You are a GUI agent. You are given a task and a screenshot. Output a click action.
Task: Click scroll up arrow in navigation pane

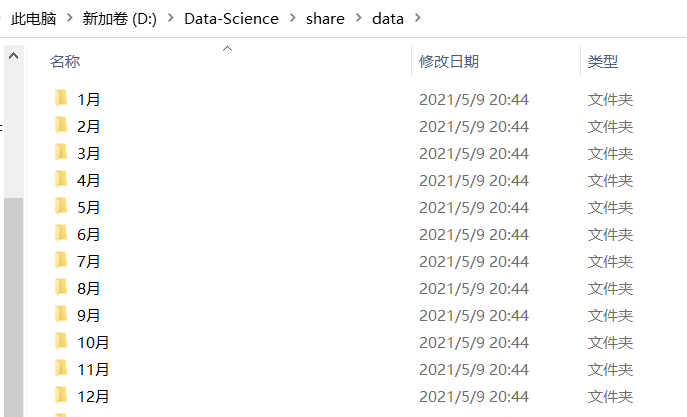13,58
